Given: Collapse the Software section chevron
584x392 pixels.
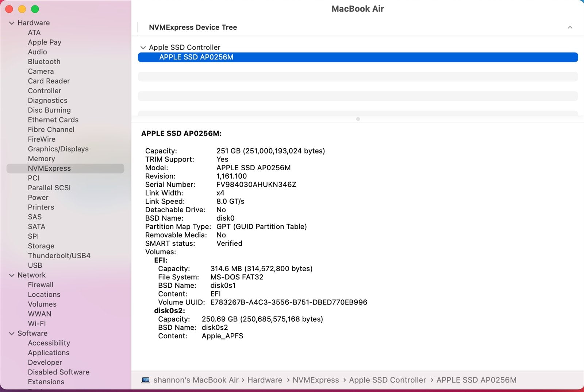Looking at the screenshot, I should [12, 334].
